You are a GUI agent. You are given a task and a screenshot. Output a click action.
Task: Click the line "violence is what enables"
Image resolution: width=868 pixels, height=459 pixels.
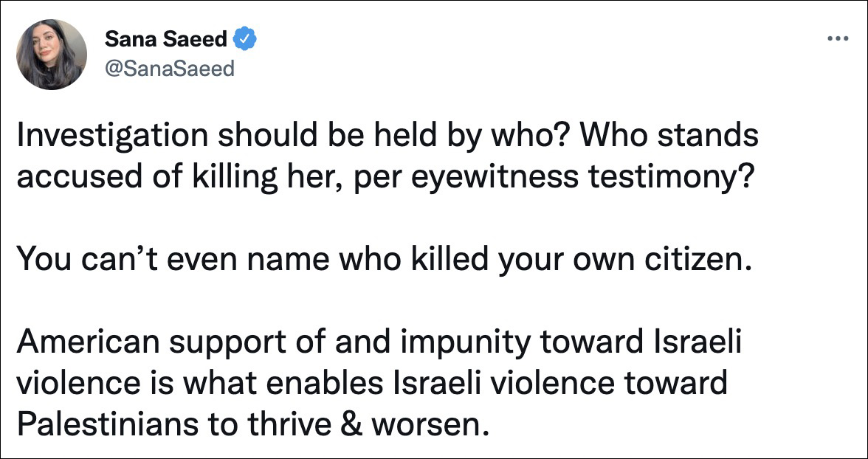tap(371, 383)
